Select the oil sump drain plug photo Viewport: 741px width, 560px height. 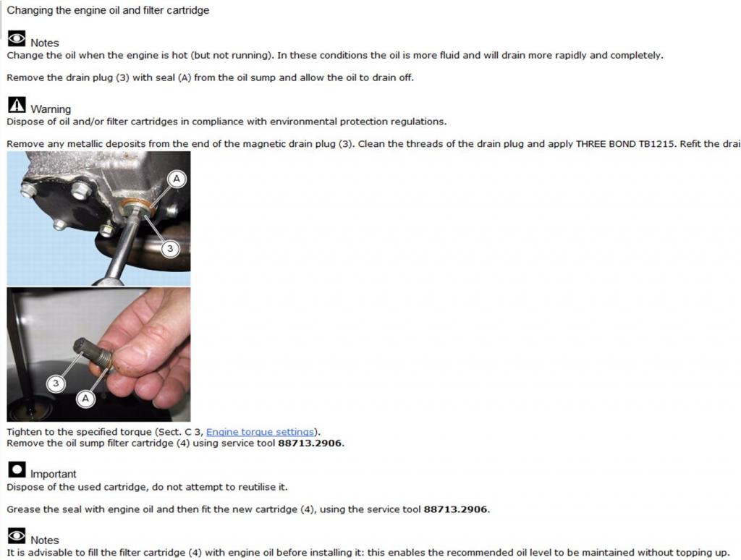98,219
